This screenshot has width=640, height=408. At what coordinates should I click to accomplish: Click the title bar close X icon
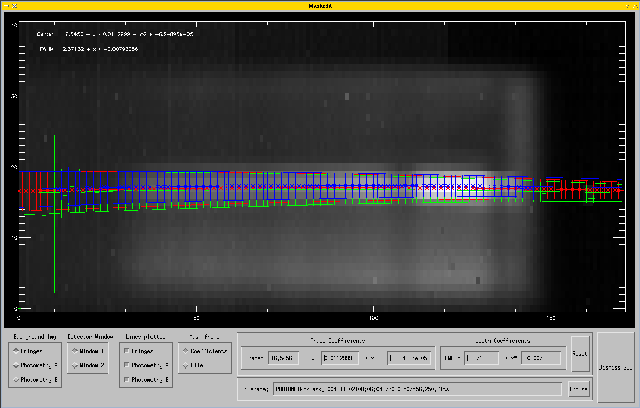(x=14, y=6)
